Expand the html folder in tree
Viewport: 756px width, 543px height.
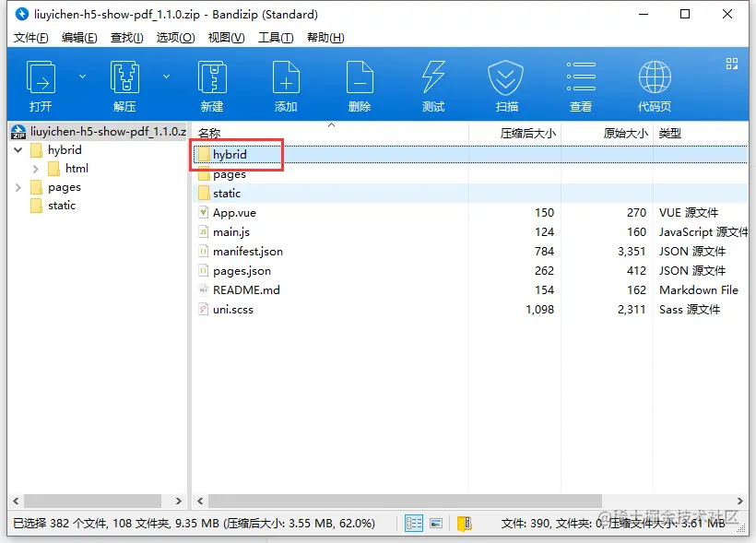(36, 169)
